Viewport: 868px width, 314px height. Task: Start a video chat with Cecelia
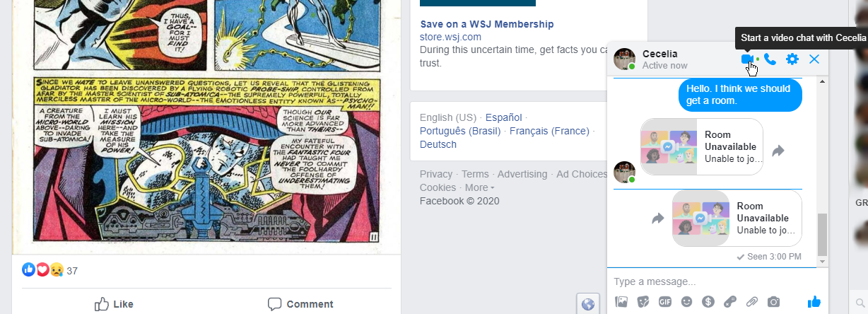747,59
